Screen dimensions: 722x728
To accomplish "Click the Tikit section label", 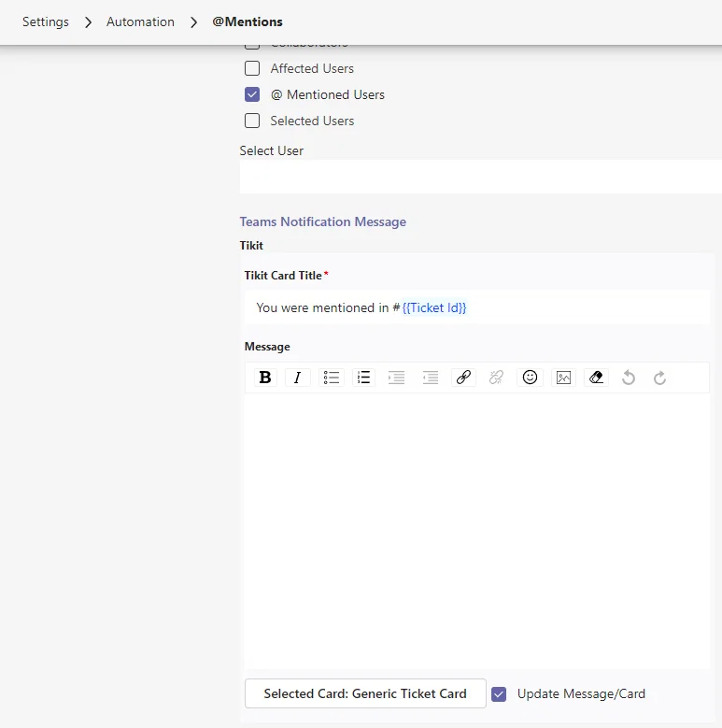I will tap(251, 245).
